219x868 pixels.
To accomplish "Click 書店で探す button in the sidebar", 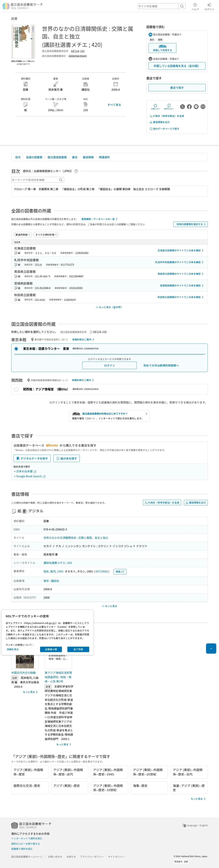I will 177,88.
